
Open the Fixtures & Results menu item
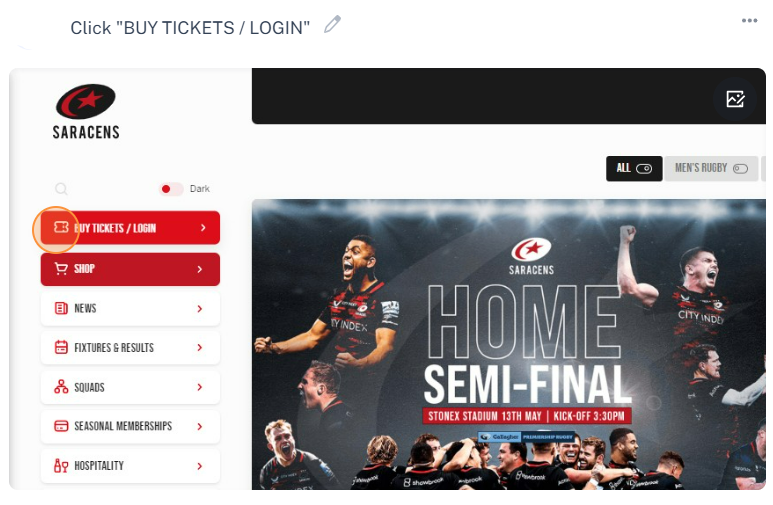click(130, 348)
